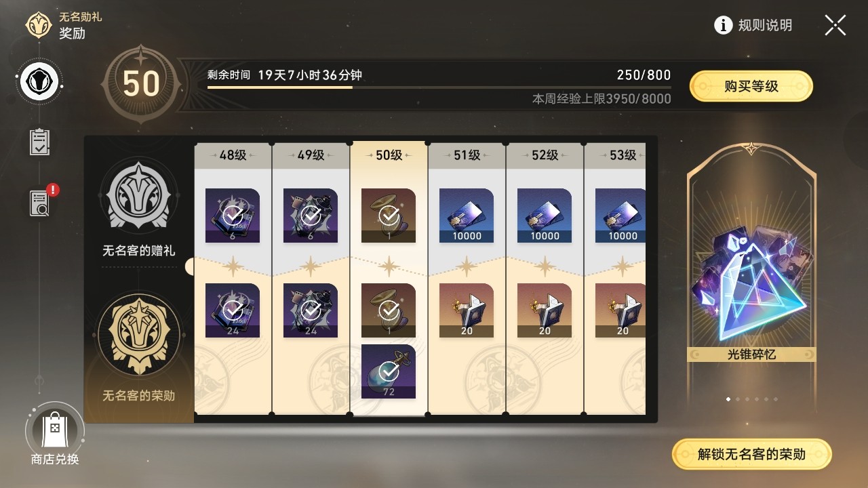This screenshot has width=868, height=488.
Task: Click the experience progress bar 250/800
Action: 439,87
